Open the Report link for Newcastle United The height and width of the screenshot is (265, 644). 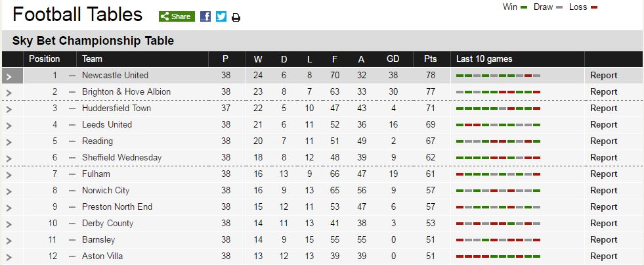click(x=603, y=76)
